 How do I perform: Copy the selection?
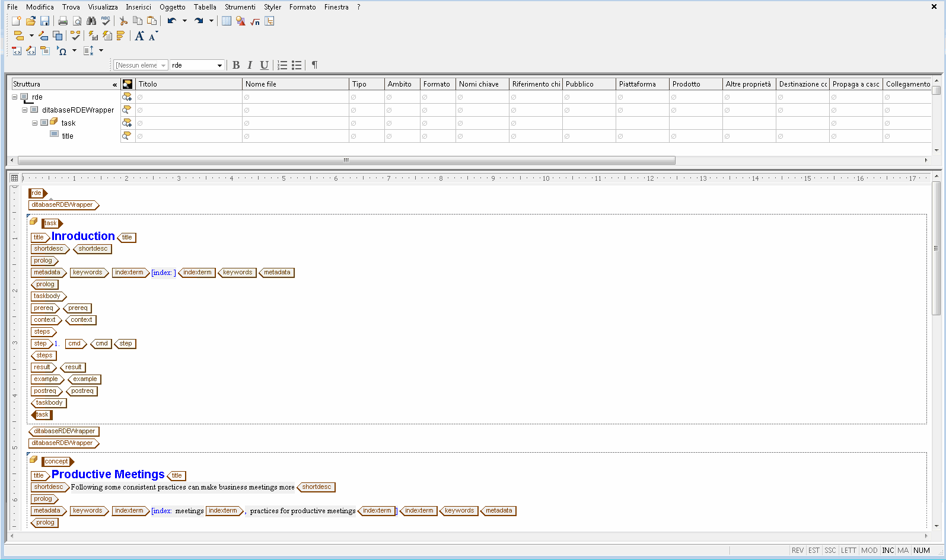pos(138,21)
